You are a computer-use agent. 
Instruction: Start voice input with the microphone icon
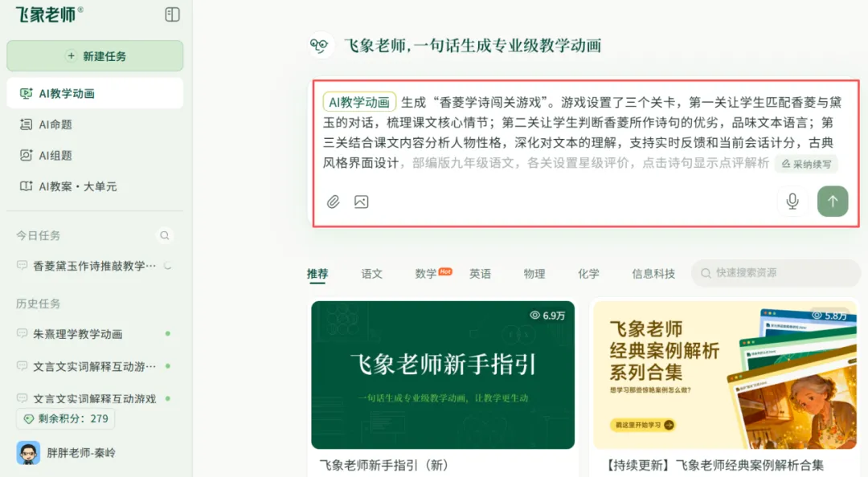coord(792,201)
